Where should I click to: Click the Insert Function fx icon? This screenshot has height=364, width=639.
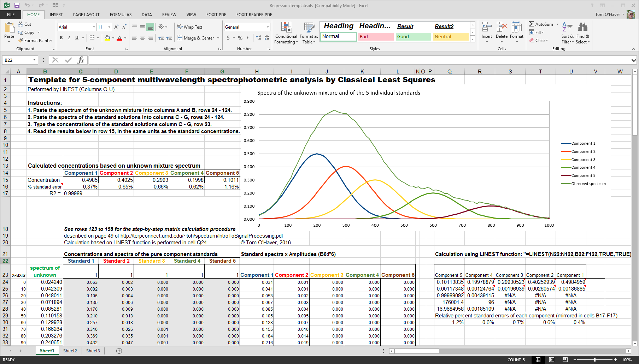(x=81, y=60)
